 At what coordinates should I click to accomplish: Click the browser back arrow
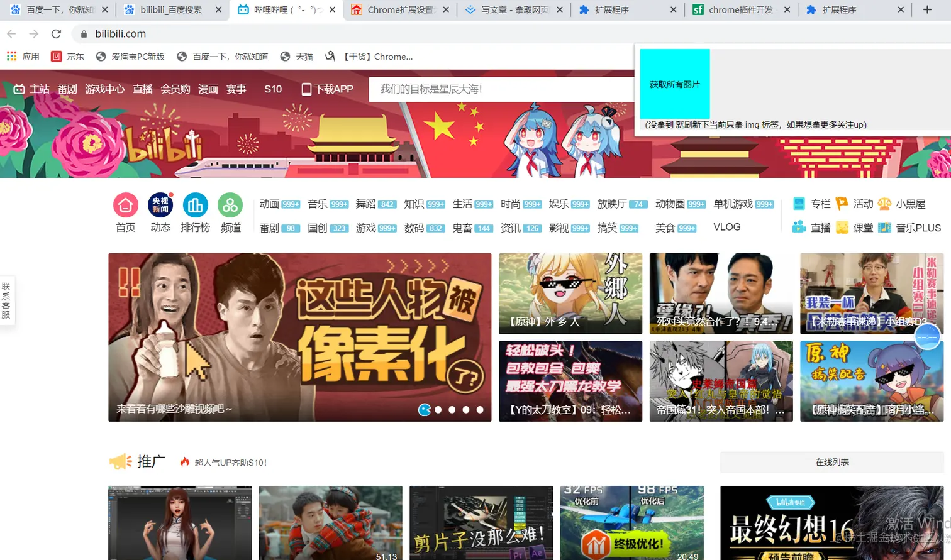11,34
